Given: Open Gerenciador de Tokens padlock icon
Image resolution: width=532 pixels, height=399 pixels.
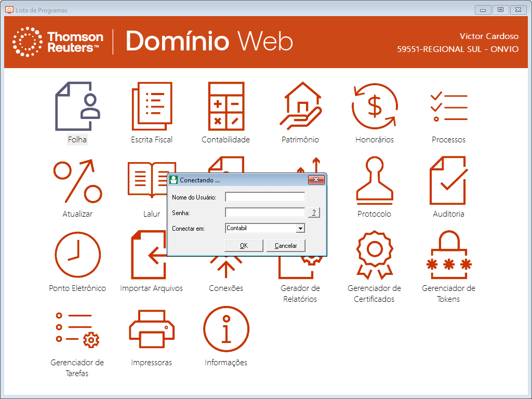Looking at the screenshot, I should point(449,255).
